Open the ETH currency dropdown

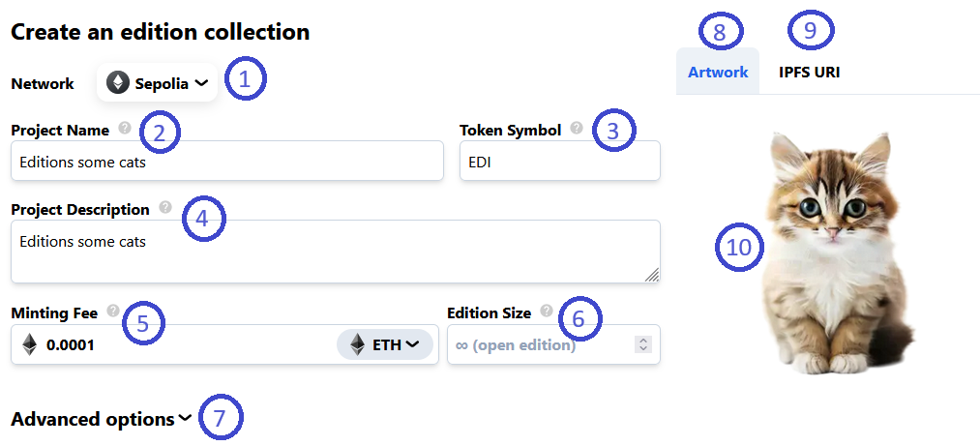[384, 344]
